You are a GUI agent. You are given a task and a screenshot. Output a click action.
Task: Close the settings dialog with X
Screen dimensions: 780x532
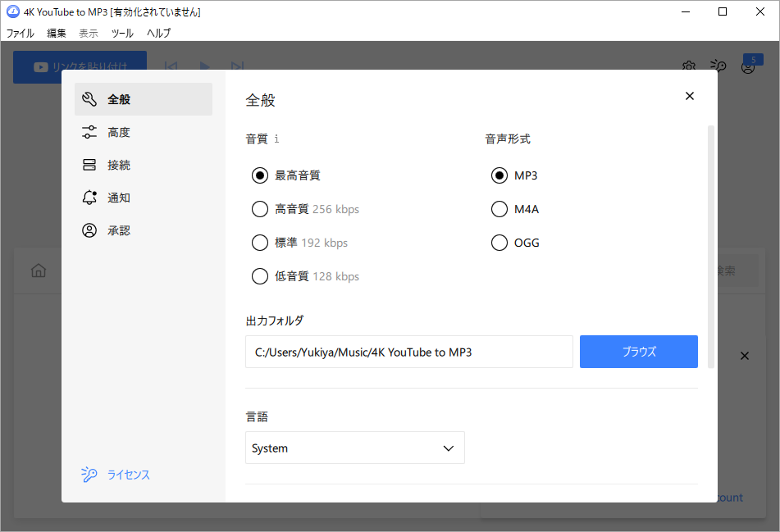(690, 96)
